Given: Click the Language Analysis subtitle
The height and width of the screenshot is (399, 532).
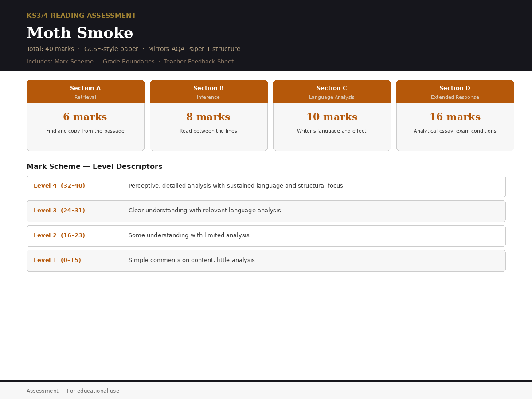Looking at the screenshot, I should (x=332, y=97).
